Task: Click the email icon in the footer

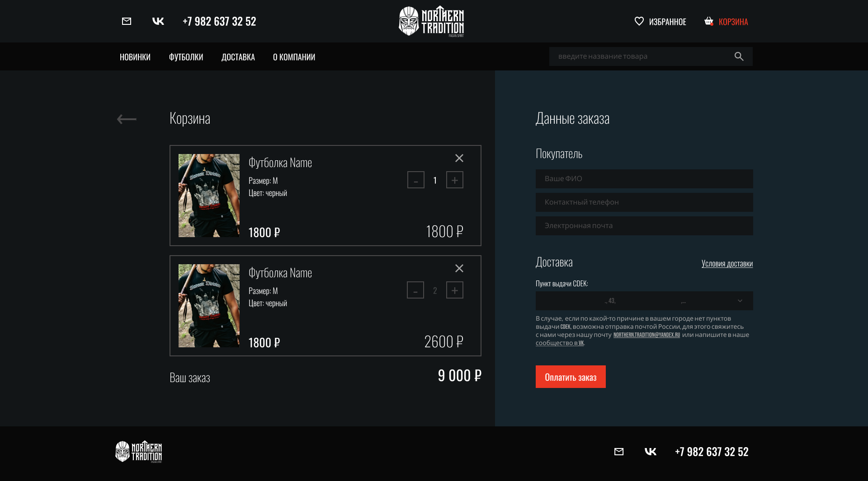Action: (x=619, y=452)
